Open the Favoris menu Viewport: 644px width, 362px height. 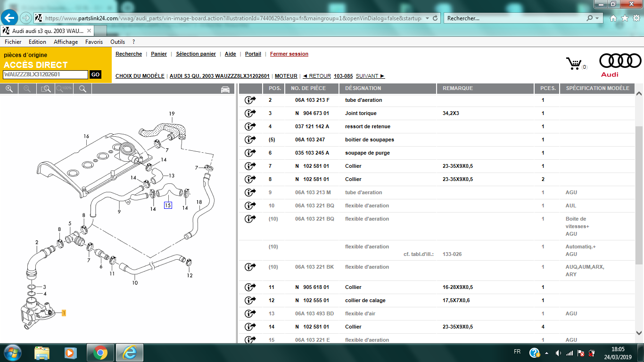pos(94,42)
